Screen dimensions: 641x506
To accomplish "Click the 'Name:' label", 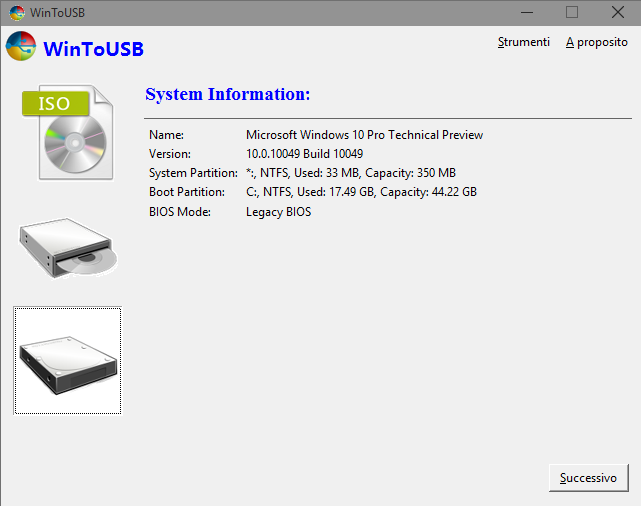I will [x=166, y=135].
